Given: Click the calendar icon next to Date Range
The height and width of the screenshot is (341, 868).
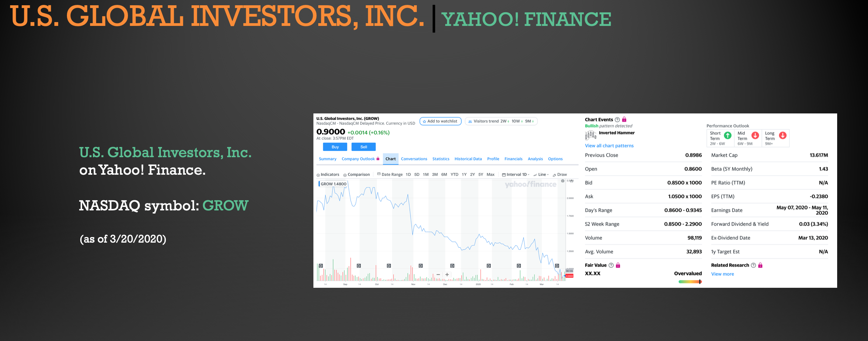Looking at the screenshot, I should [x=379, y=174].
